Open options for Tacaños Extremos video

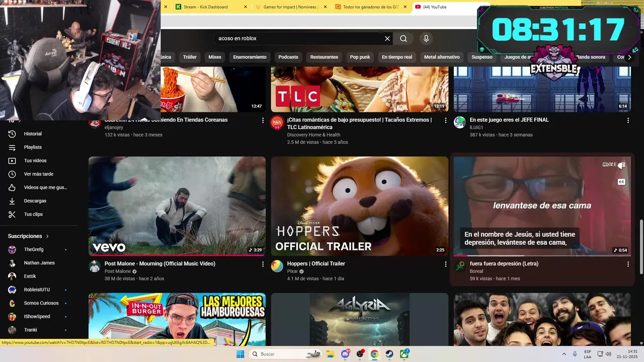tap(445, 120)
